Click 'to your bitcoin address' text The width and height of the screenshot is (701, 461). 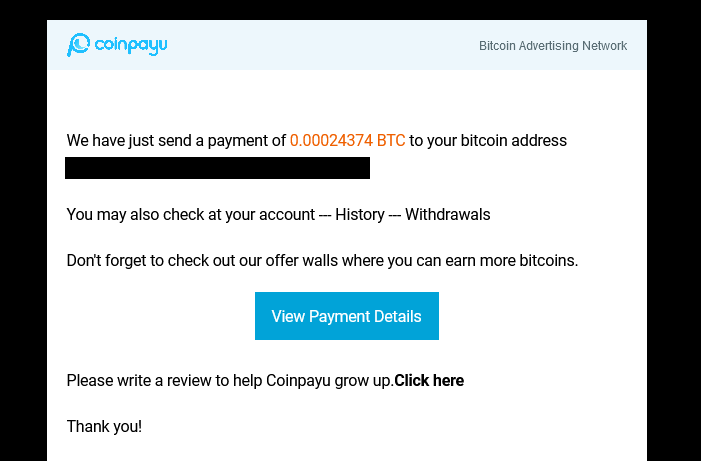click(488, 140)
